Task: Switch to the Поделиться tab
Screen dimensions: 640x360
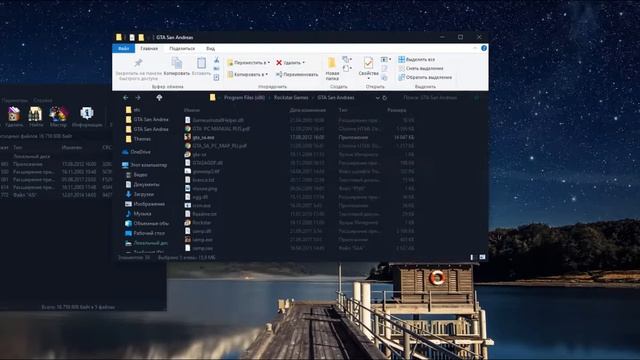Action: (182, 49)
